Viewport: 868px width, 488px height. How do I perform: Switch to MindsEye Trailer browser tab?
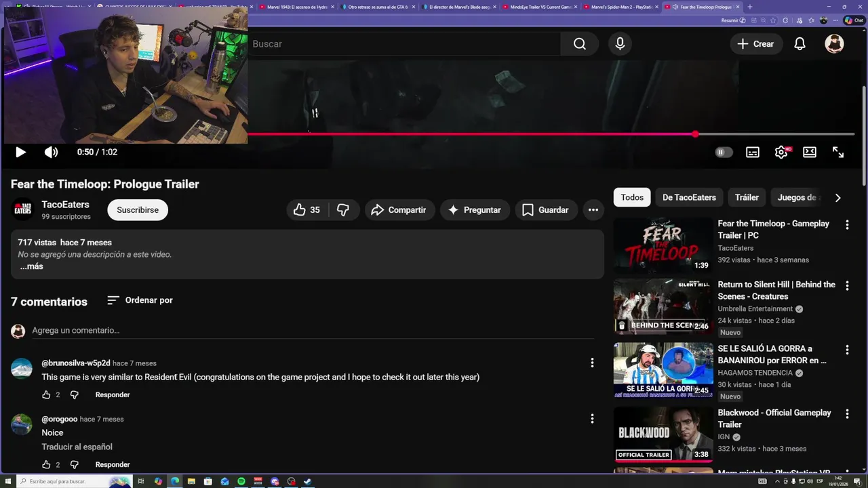pyautogui.click(x=540, y=7)
